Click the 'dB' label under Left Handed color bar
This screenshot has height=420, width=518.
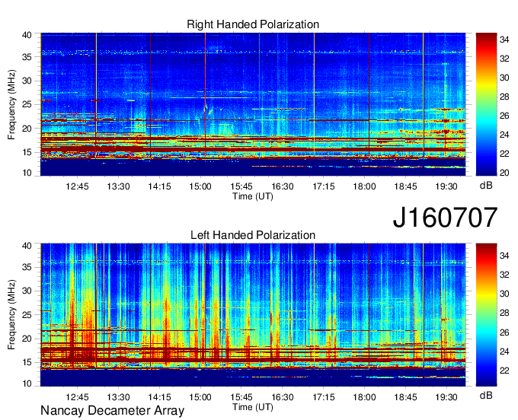pos(486,395)
